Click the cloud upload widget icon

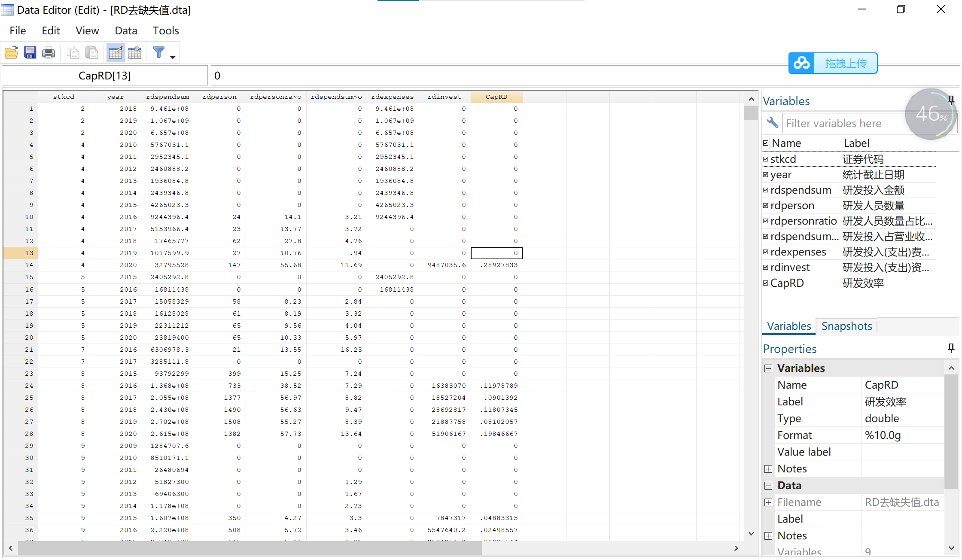pos(802,63)
